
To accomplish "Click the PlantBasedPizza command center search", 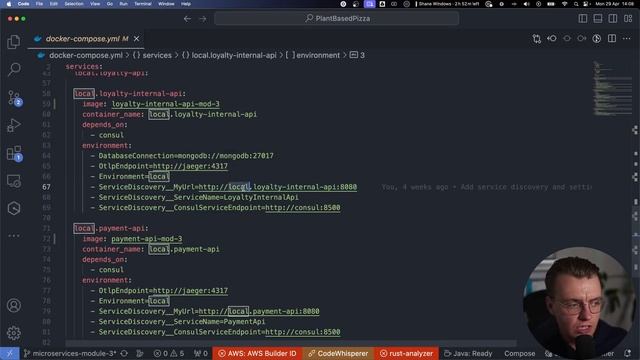I will (337, 18).
